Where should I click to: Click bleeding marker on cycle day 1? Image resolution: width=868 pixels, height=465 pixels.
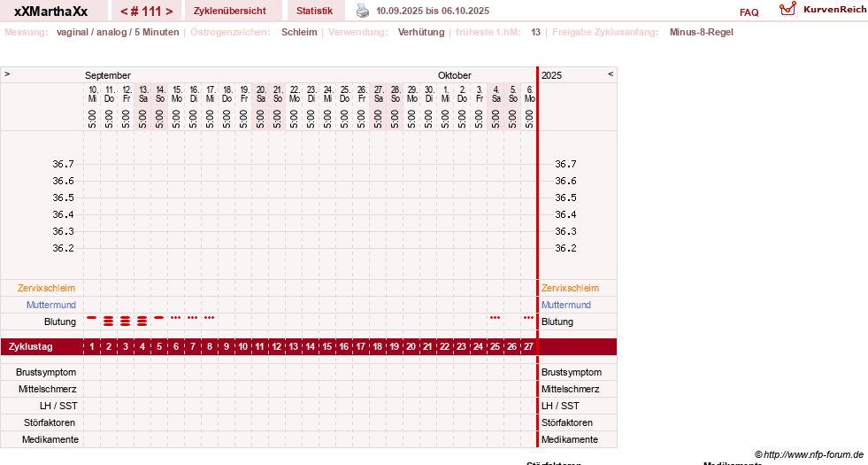coord(92,318)
